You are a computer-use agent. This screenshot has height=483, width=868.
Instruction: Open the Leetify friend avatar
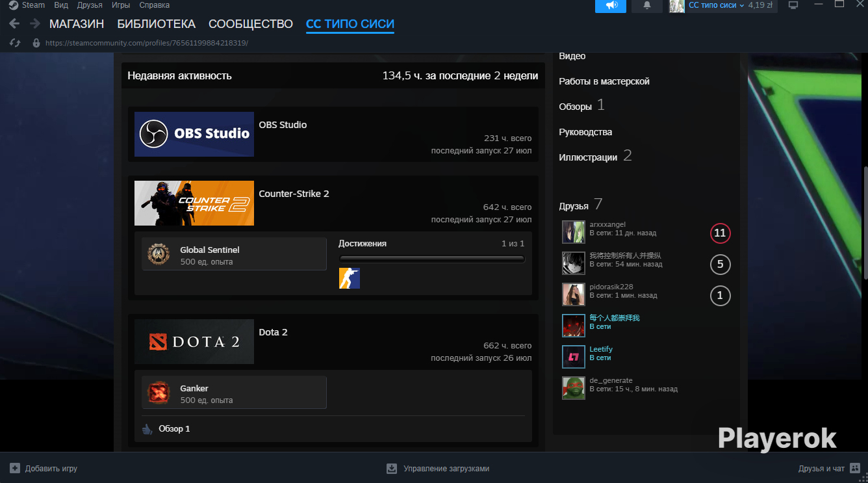coord(574,357)
